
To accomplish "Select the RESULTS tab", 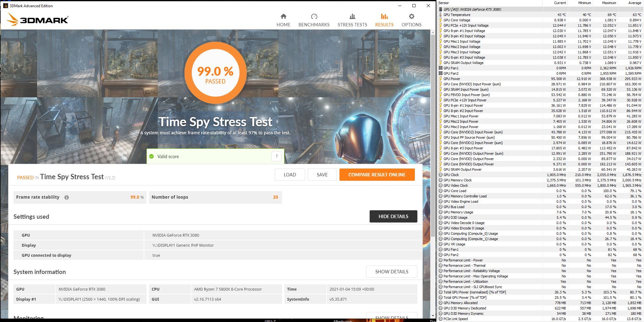I will 384,20.
